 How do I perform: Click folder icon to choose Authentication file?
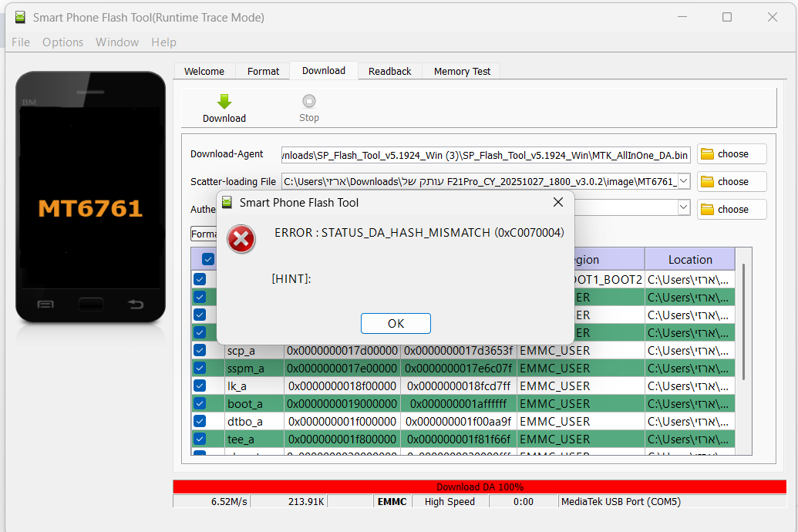(707, 210)
